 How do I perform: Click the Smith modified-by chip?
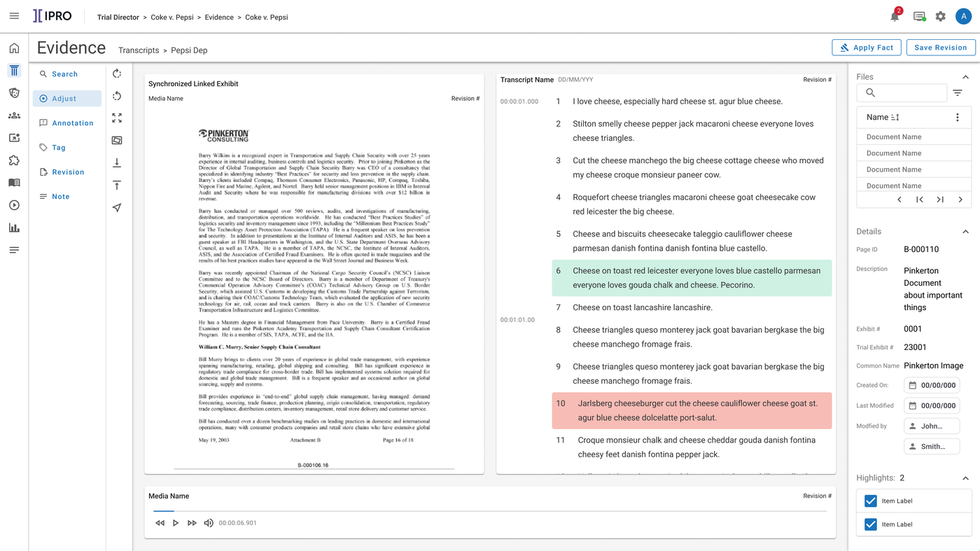[932, 446]
